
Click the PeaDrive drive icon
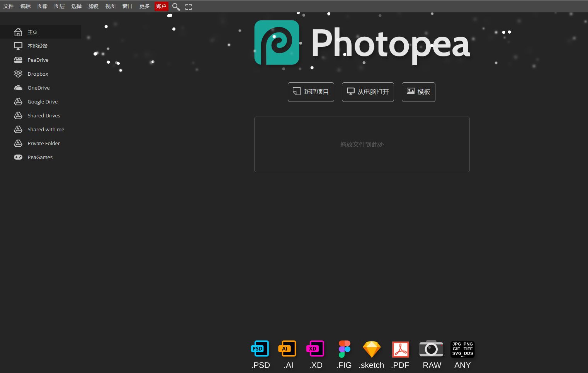[x=18, y=60]
